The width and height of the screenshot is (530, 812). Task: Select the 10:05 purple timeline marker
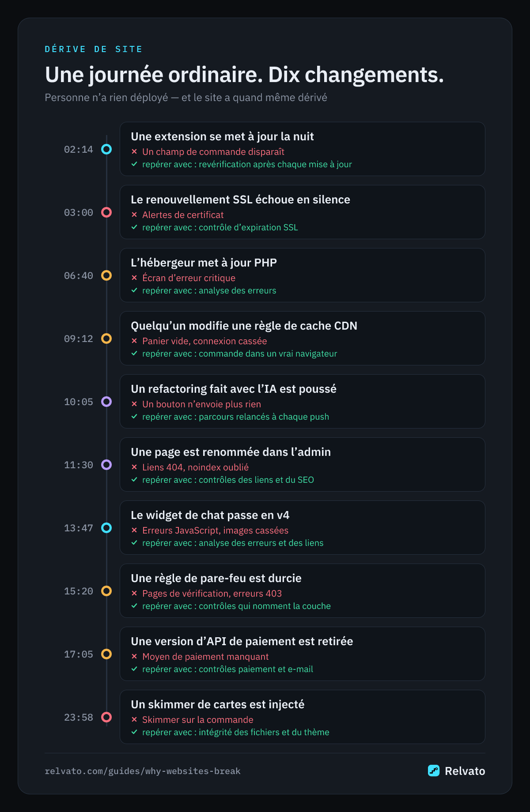106,402
